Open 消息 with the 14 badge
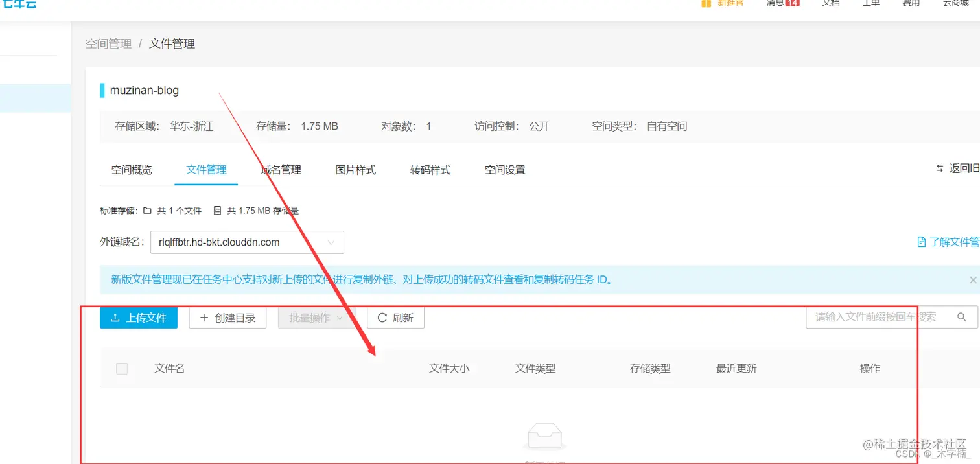This screenshot has width=980, height=464. pos(782,3)
